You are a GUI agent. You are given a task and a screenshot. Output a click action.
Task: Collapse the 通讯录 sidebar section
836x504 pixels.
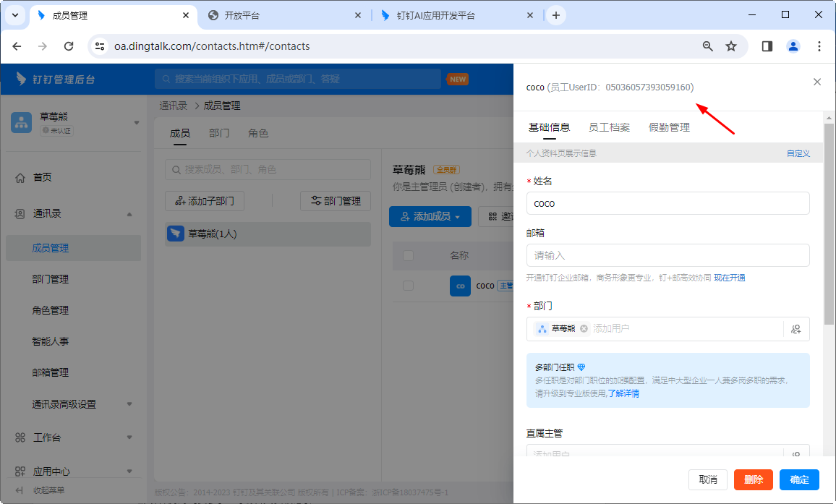[129, 214]
